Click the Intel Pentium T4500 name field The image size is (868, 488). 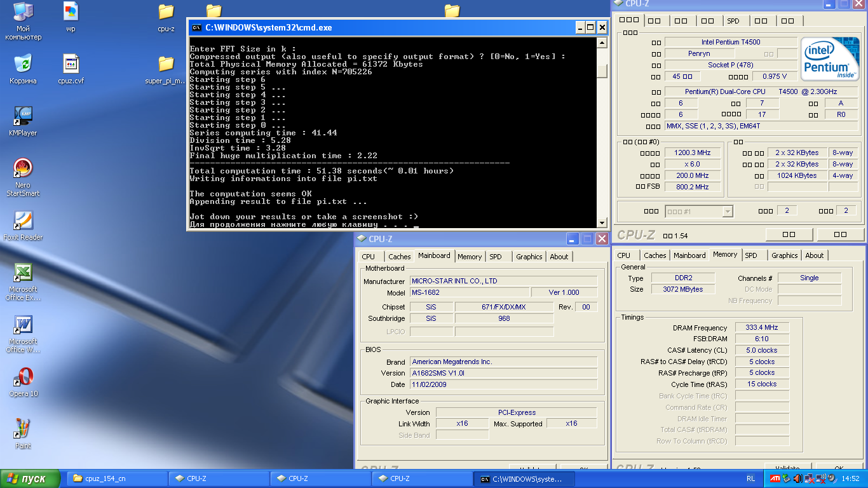pos(731,42)
